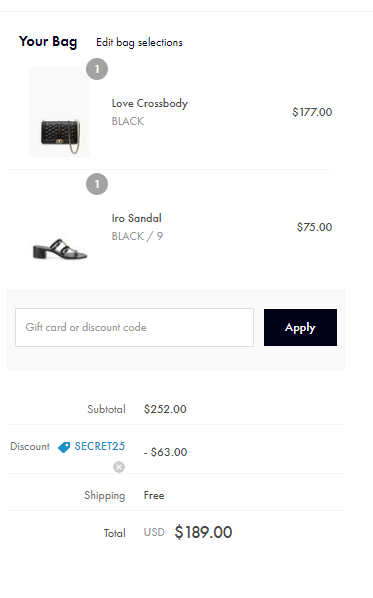This screenshot has width=373, height=598.
Task: Click the Love Crossbody quantity badge
Action: tap(97, 69)
